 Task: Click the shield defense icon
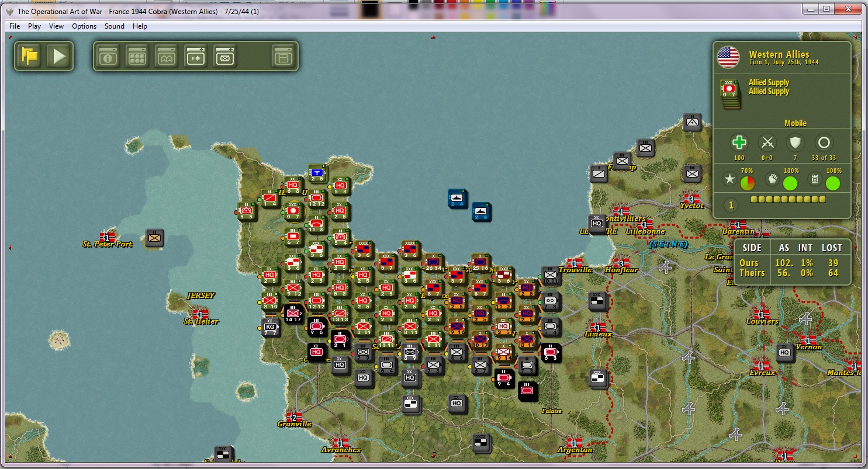click(795, 143)
